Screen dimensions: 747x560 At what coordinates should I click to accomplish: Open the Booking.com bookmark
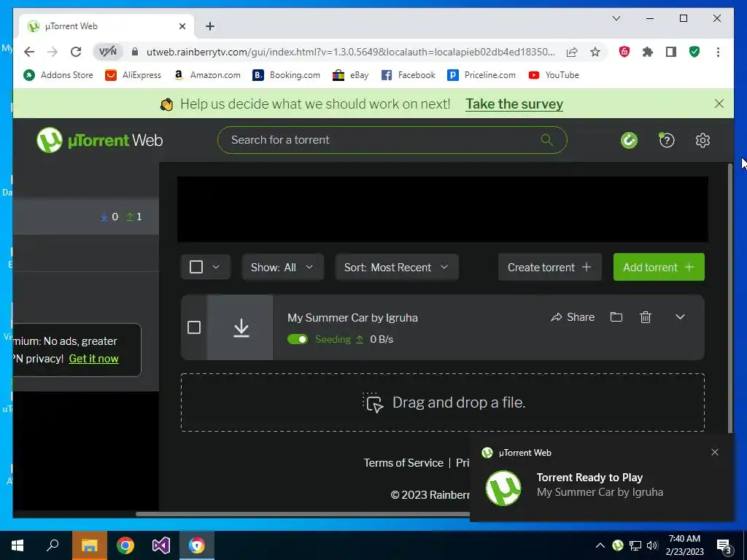pyautogui.click(x=286, y=75)
